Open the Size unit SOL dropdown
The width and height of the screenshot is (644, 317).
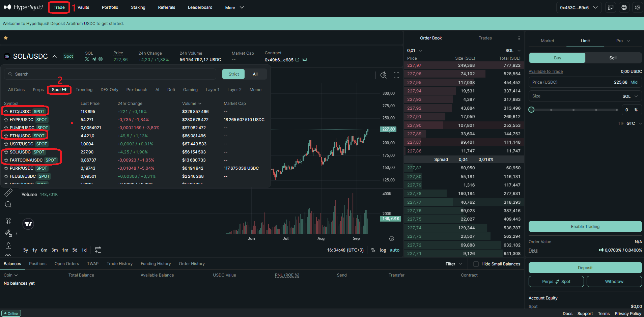point(630,96)
